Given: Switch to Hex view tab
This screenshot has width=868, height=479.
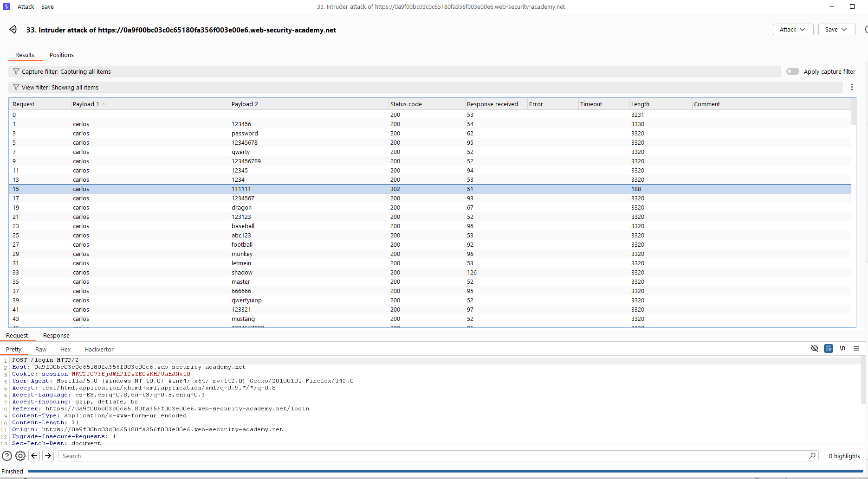Looking at the screenshot, I should coord(65,349).
